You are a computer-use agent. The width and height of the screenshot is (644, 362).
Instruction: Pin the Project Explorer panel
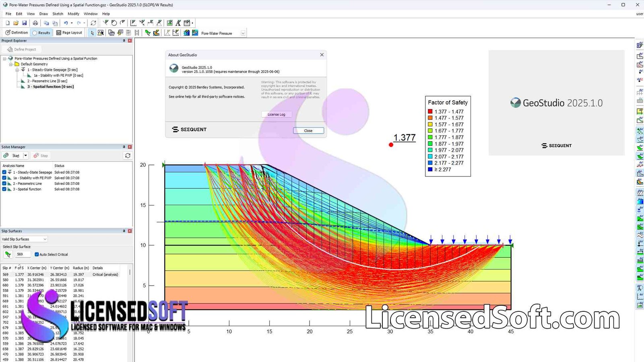(x=124, y=41)
